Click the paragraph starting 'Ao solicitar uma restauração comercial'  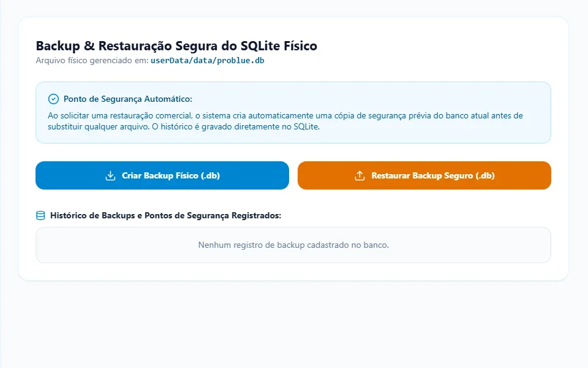tap(285, 121)
